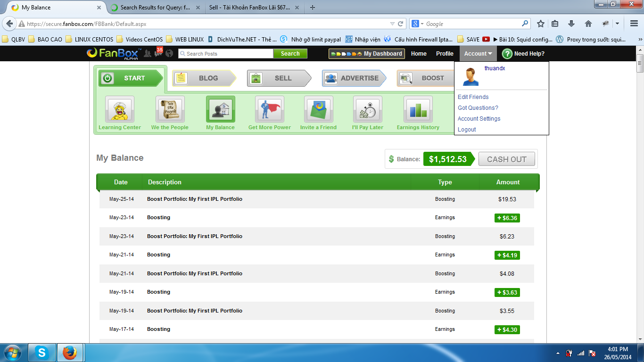This screenshot has height=362, width=644.
Task: Open the Get More Power superhero icon
Action: tap(270, 109)
